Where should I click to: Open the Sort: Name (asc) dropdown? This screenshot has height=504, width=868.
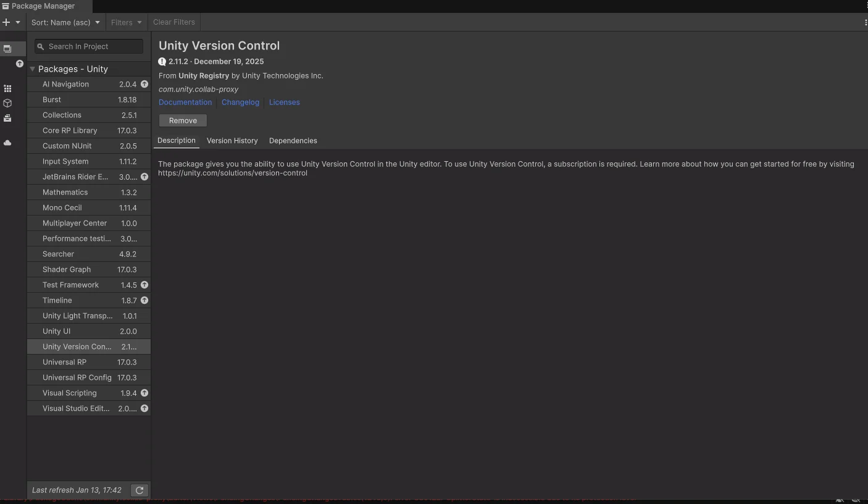click(65, 22)
